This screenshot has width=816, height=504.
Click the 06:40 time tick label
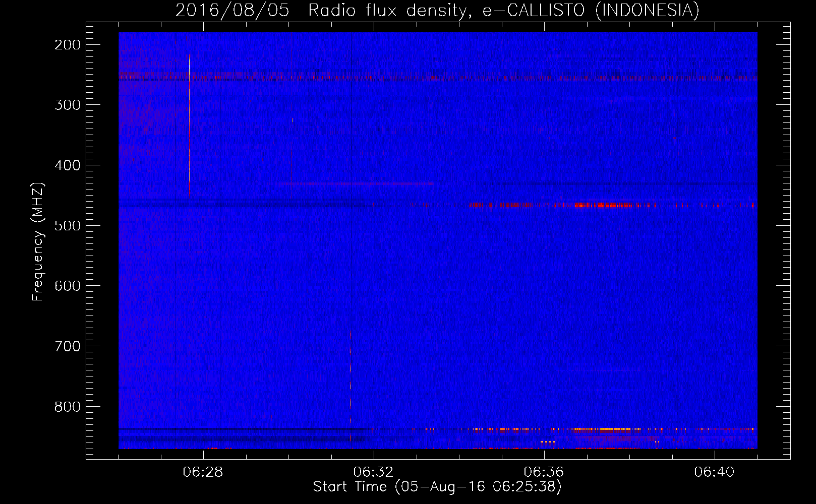coord(715,472)
